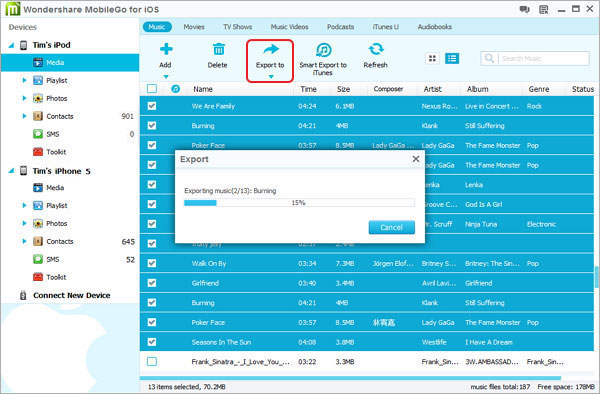600x394 pixels.
Task: Close the Export dialog
Action: tap(416, 159)
